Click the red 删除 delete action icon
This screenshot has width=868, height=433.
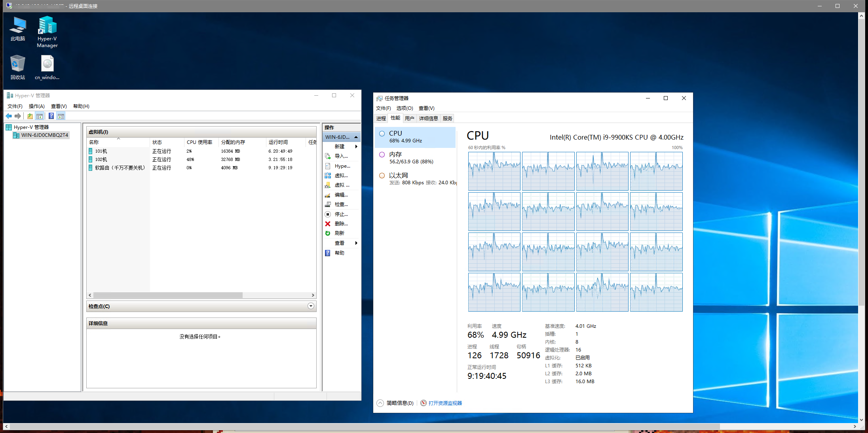328,224
